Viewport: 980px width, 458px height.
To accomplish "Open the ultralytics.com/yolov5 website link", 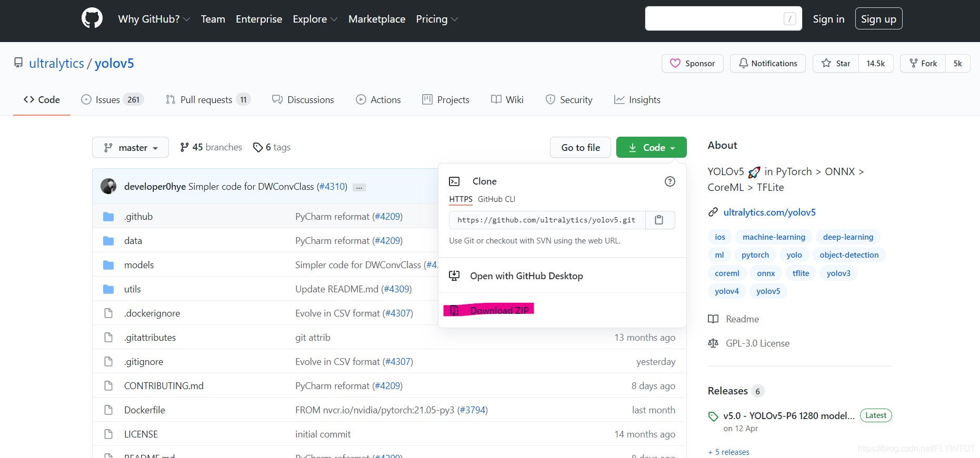I will pyautogui.click(x=769, y=212).
